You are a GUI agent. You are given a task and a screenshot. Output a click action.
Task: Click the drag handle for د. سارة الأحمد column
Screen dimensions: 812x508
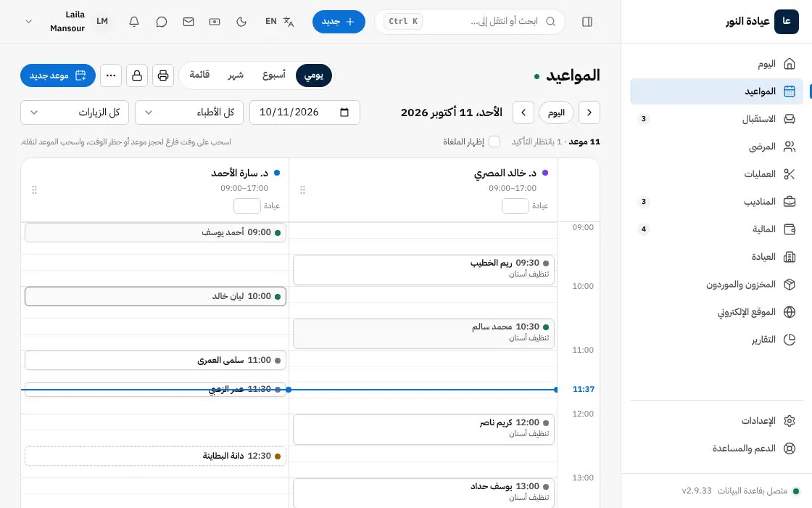tap(34, 189)
